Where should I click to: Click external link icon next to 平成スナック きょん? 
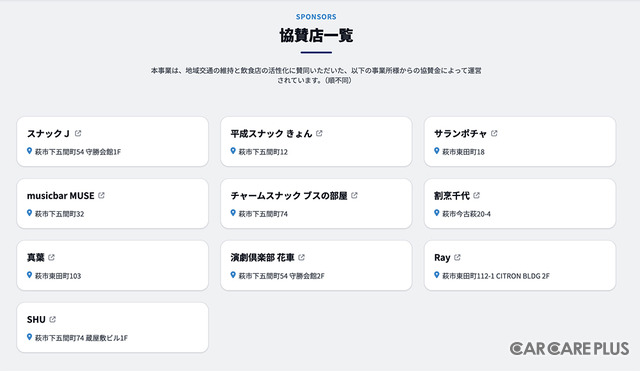319,133
